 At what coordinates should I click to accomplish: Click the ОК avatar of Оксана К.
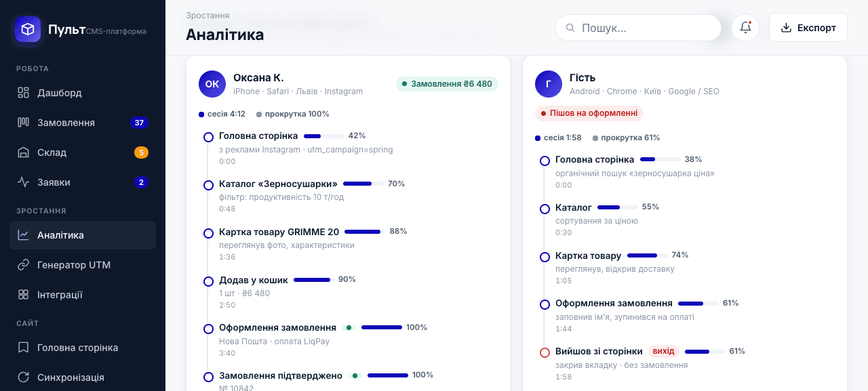(x=212, y=84)
